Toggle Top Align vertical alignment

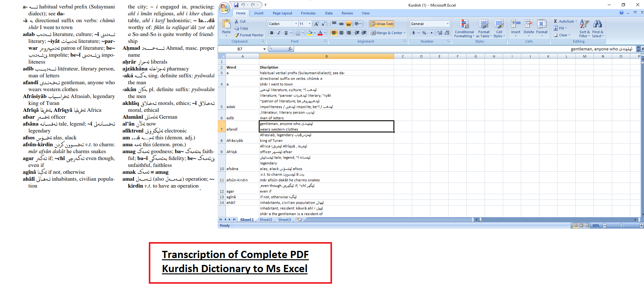click(x=334, y=24)
